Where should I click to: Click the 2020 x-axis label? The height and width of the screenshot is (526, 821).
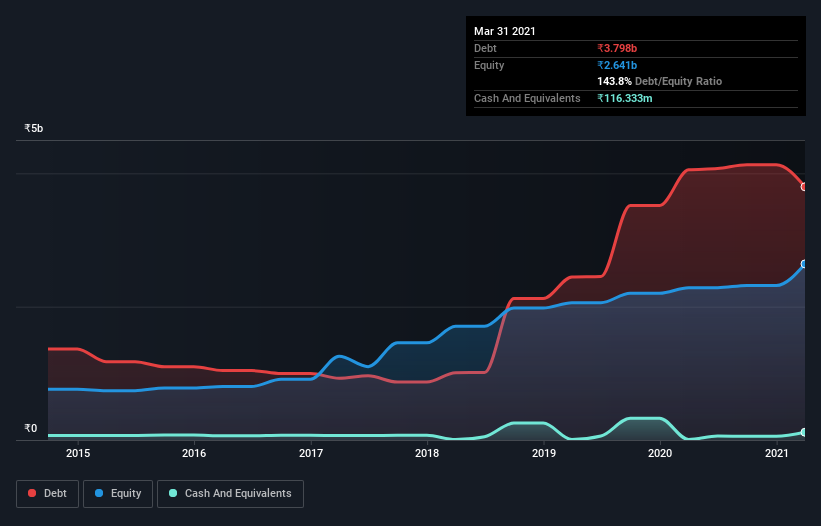tap(660, 453)
